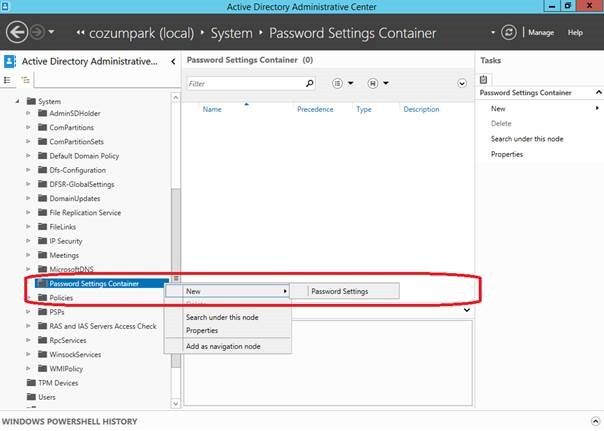Collapse the System tree node

pyautogui.click(x=17, y=101)
